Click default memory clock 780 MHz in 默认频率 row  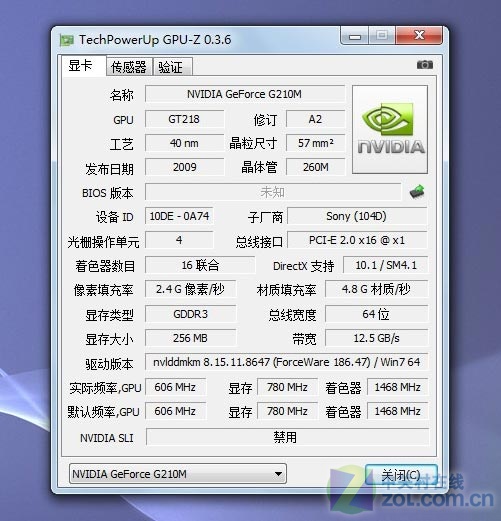pyautogui.click(x=287, y=411)
